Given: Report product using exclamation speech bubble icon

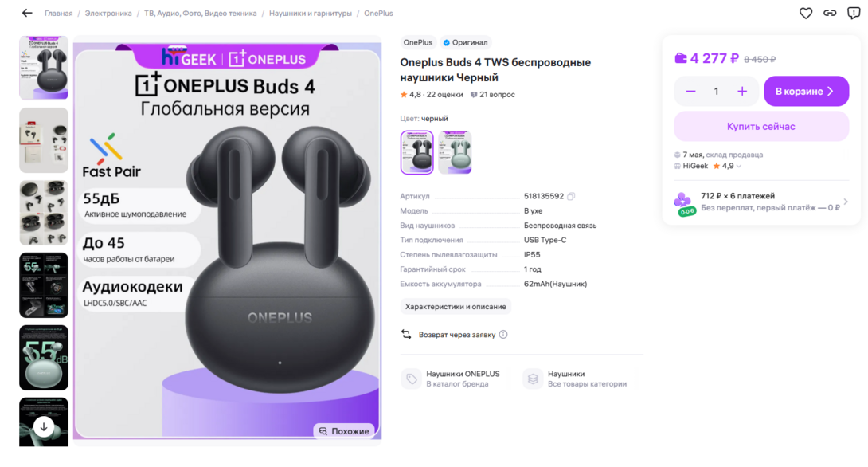Looking at the screenshot, I should tap(854, 13).
